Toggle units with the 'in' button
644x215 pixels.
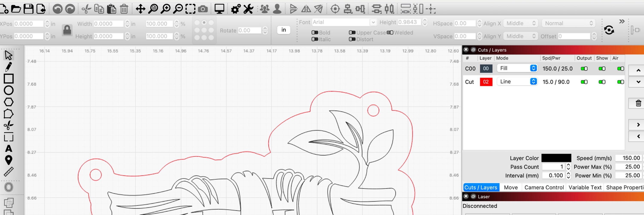coord(284,30)
